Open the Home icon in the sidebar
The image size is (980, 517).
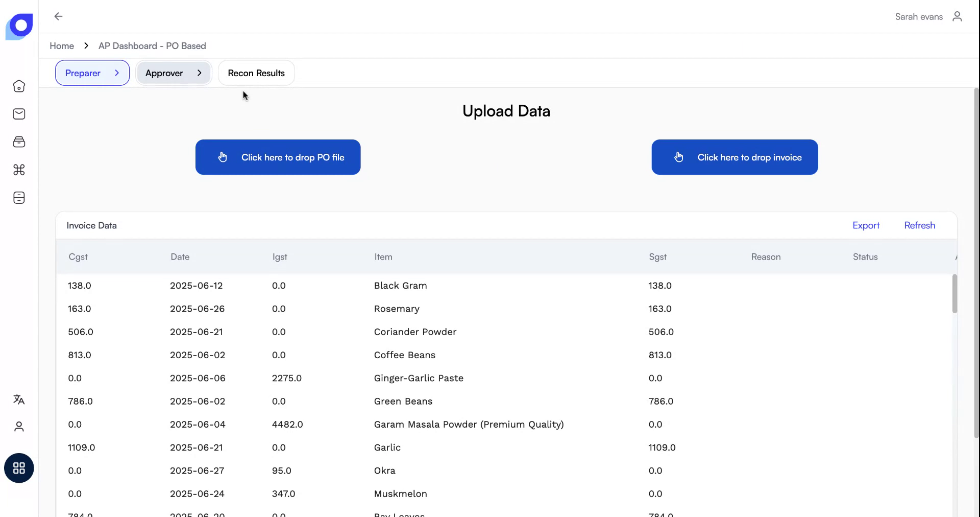[19, 86]
